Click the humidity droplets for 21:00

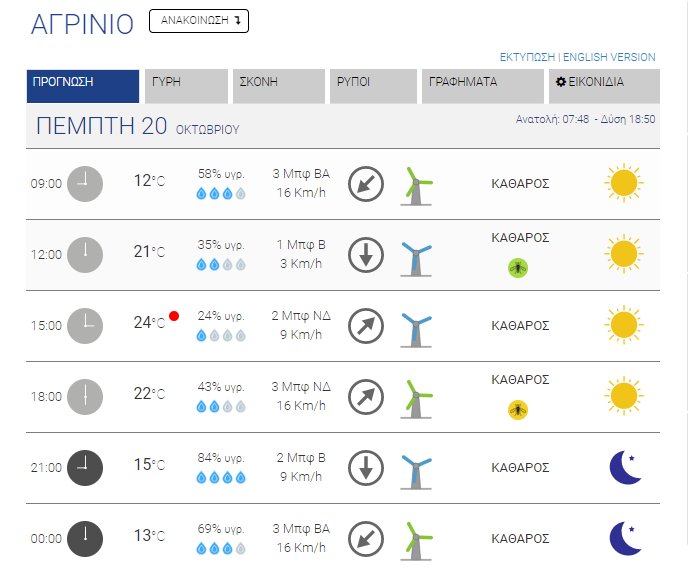tap(221, 477)
